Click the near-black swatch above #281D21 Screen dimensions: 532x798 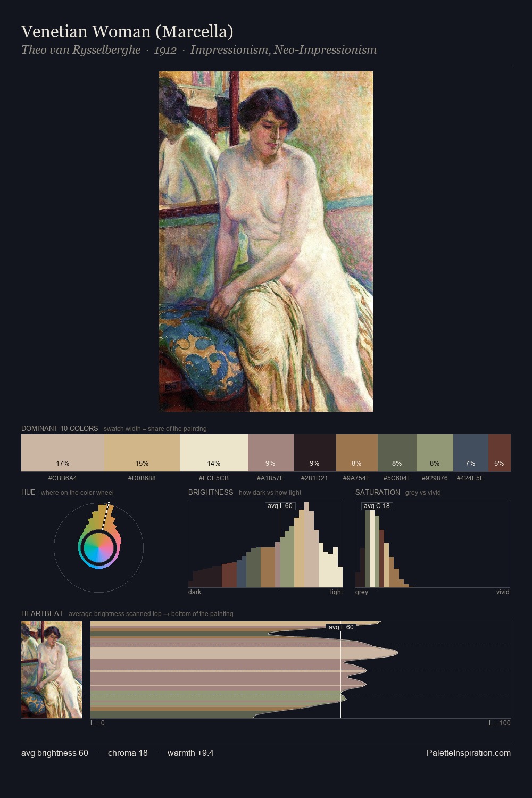click(315, 453)
